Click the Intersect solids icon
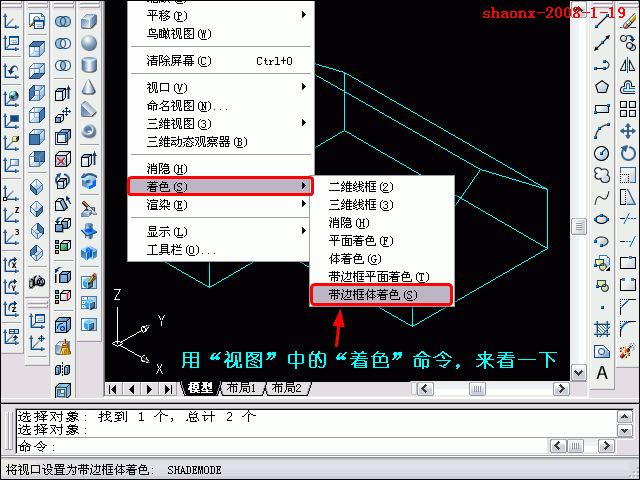Image resolution: width=640 pixels, height=480 pixels. (63, 65)
